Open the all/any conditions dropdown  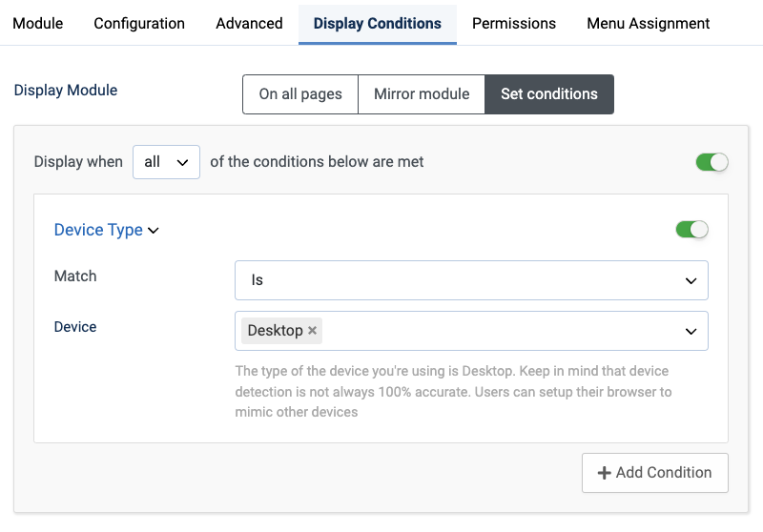tap(166, 162)
